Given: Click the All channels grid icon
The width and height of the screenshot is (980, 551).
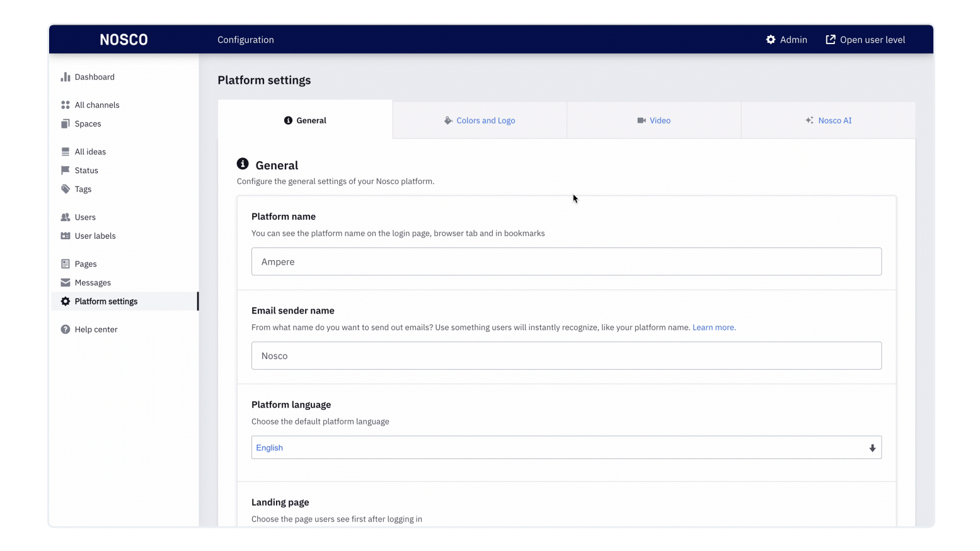Looking at the screenshot, I should (x=66, y=105).
